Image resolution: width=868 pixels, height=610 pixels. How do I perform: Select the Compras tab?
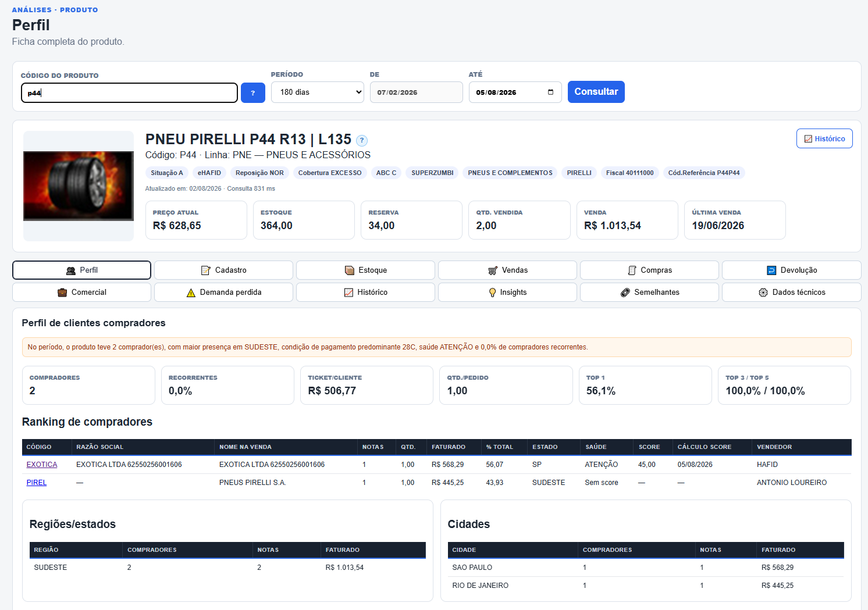tap(649, 270)
